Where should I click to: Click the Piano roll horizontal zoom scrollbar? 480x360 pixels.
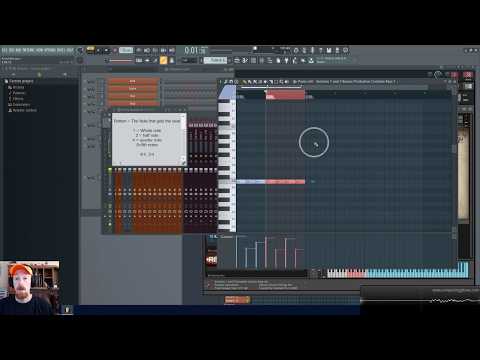coord(333,87)
